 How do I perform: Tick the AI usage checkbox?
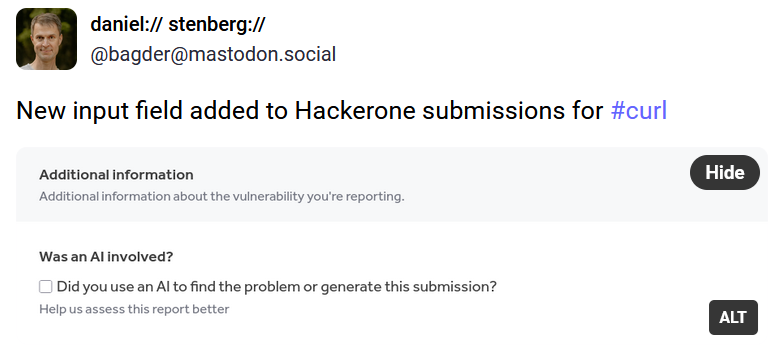pos(45,287)
